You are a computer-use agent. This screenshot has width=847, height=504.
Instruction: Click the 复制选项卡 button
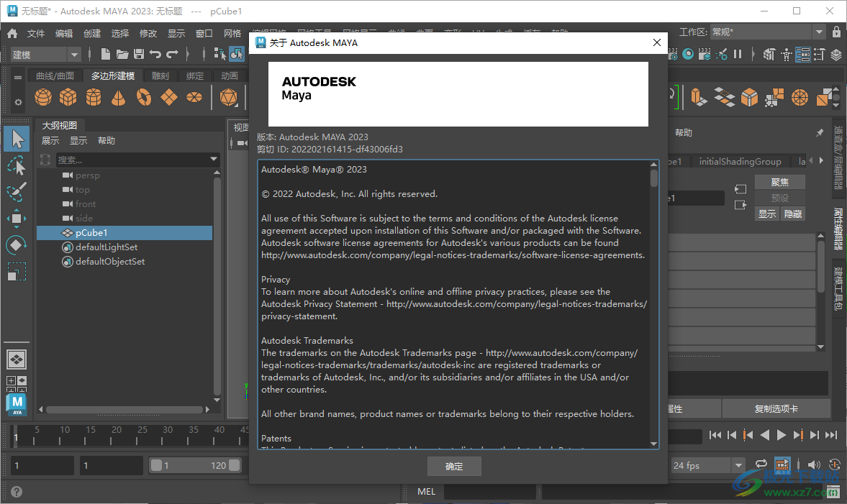[776, 409]
